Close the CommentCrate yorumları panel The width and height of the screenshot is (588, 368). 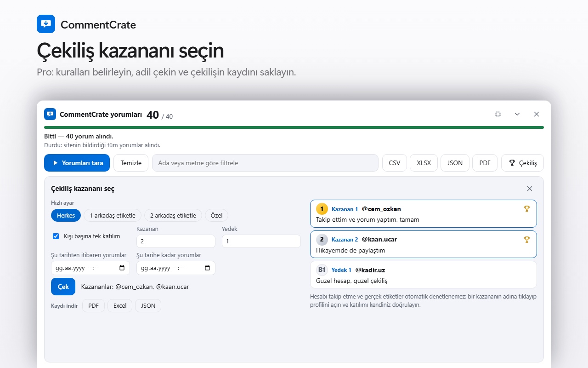(x=537, y=114)
